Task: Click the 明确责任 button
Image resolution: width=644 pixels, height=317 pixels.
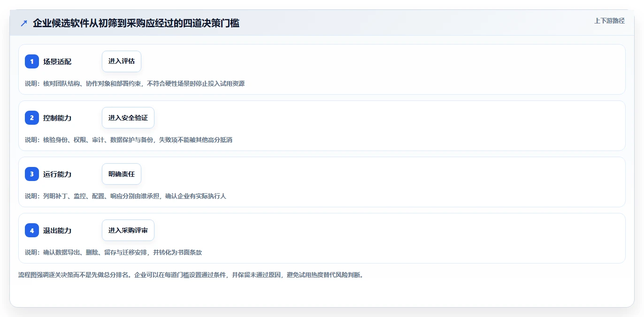Action: point(122,174)
